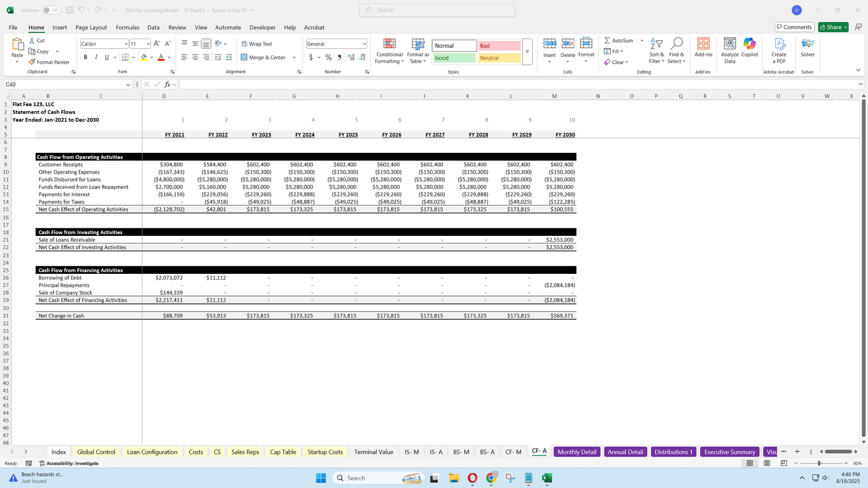Click the Merge & Center icon
The height and width of the screenshot is (488, 868).
pos(244,57)
